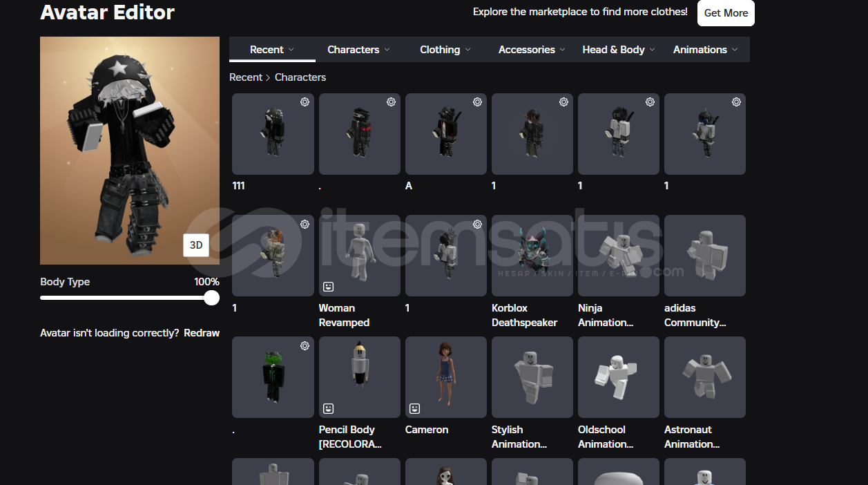Open settings gear on the 111 outfit
This screenshot has width=868, height=485.
coord(305,102)
